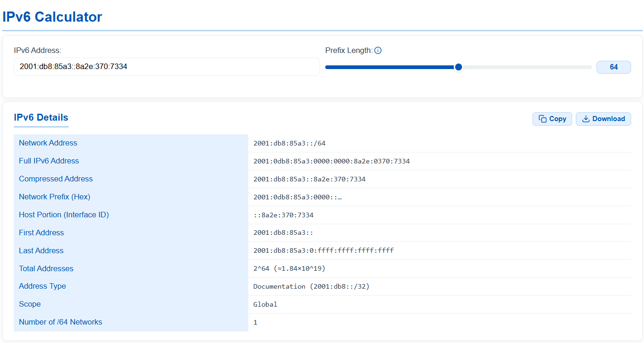Click the Network Prefix (Hex) label
Image resolution: width=644 pixels, height=343 pixels.
click(x=54, y=197)
